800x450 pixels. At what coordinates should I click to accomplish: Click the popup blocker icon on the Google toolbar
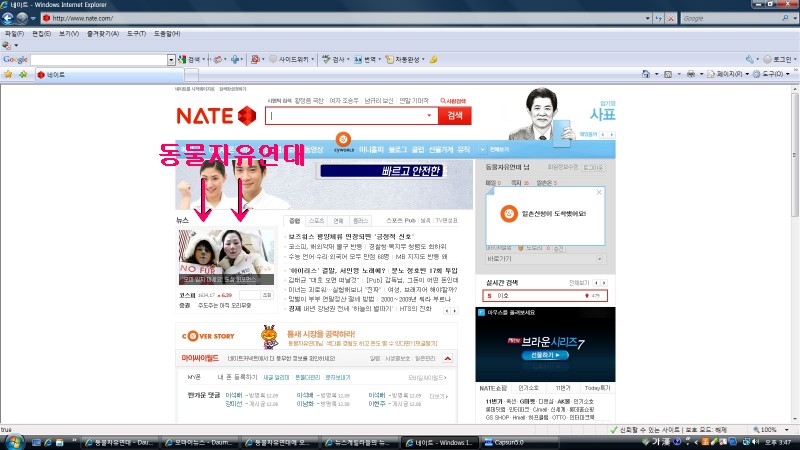pyautogui.click(x=256, y=60)
